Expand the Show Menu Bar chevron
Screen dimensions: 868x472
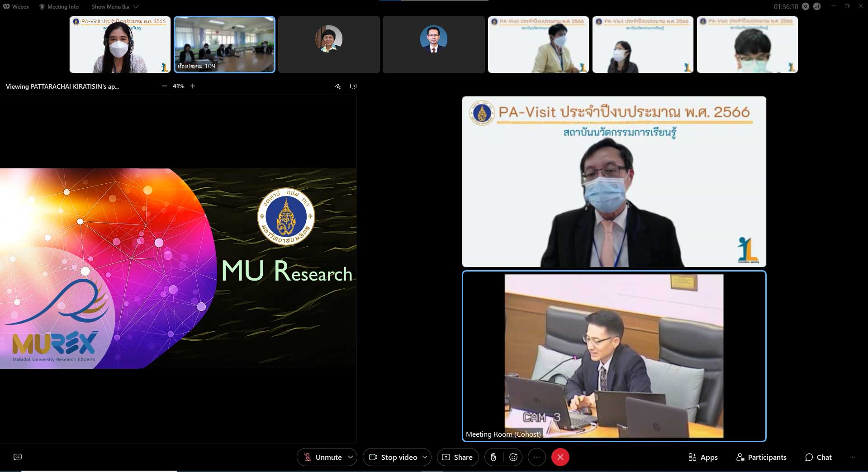coord(136,7)
